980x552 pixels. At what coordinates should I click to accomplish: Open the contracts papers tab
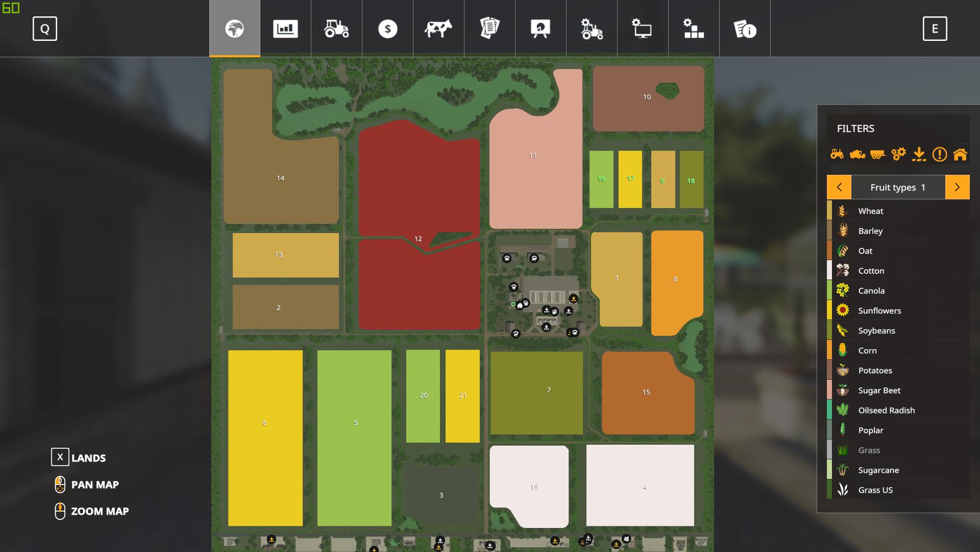coord(489,29)
